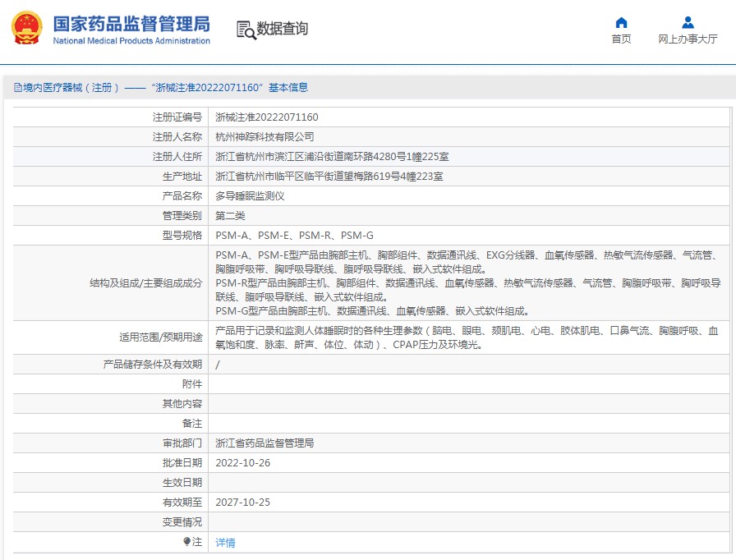Screen dimensions: 736x560
Task: Click the bulb icon beside 注
Action: 186,542
